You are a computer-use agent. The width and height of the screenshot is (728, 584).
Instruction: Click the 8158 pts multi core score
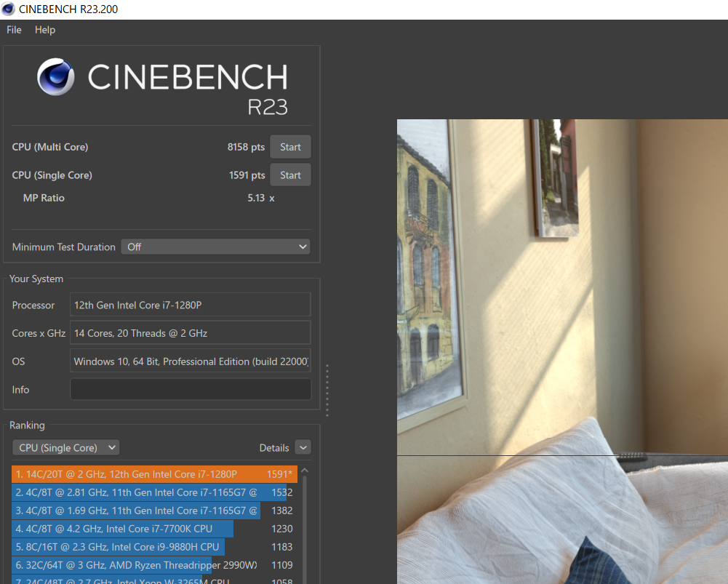(x=246, y=147)
